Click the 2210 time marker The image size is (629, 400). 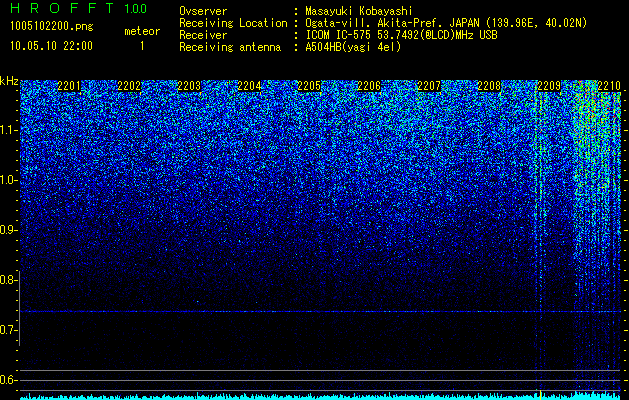[609, 86]
